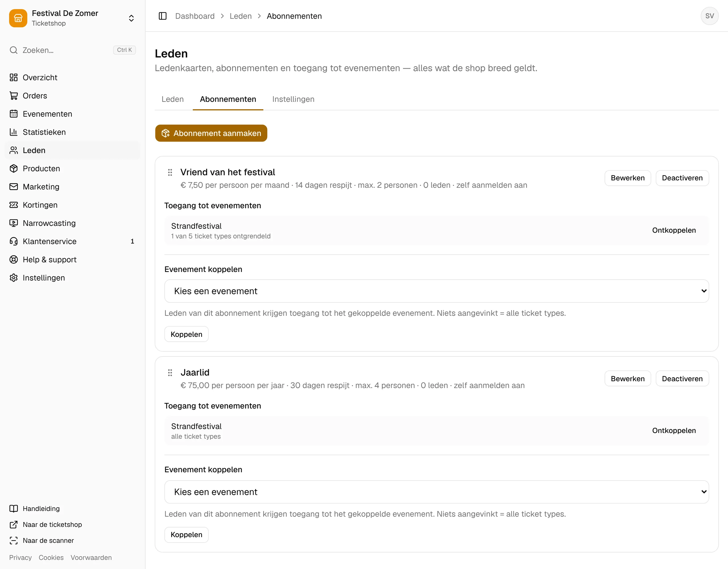Click Deactiveren for Vriend van het festival

pyautogui.click(x=682, y=178)
